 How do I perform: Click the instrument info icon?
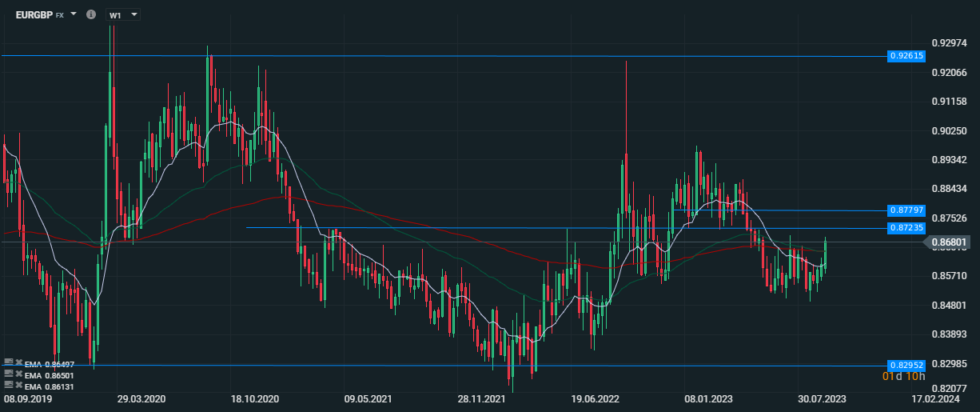click(90, 14)
